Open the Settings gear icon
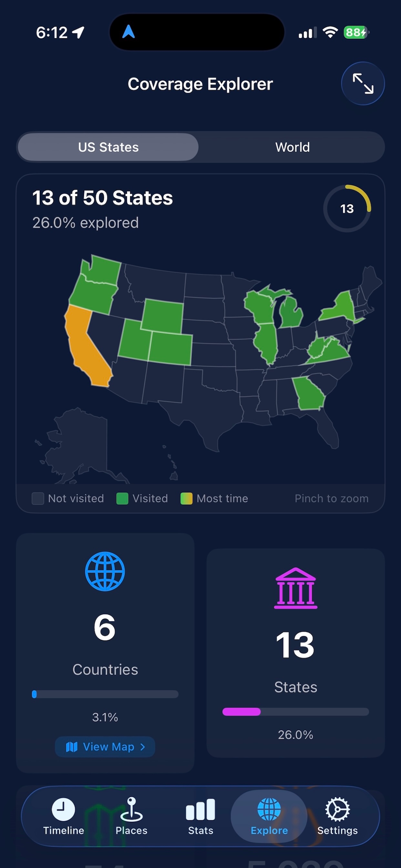 (x=337, y=809)
